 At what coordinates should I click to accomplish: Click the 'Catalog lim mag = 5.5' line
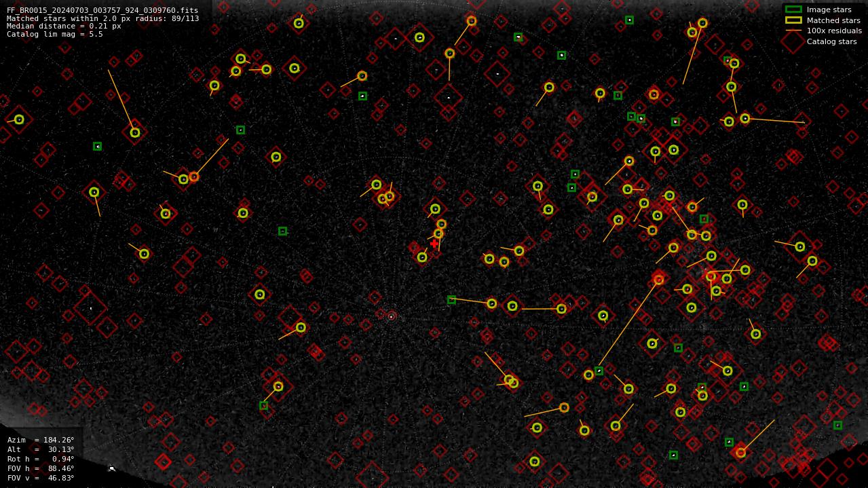click(55, 34)
